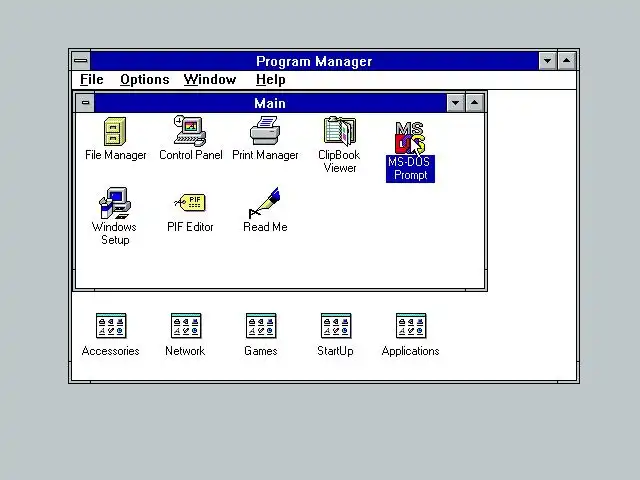This screenshot has height=480, width=640.
Task: Click the Print Manager label text
Action: 265,155
